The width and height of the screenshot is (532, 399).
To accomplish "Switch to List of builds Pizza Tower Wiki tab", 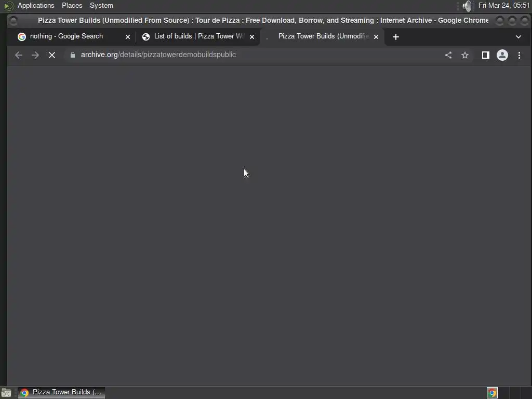I will click(198, 36).
